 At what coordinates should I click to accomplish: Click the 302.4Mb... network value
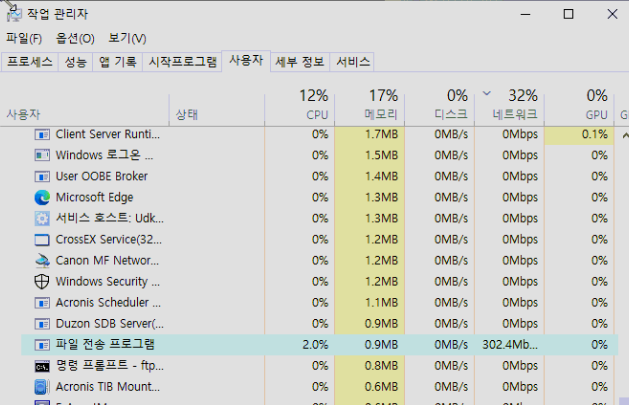coord(510,345)
